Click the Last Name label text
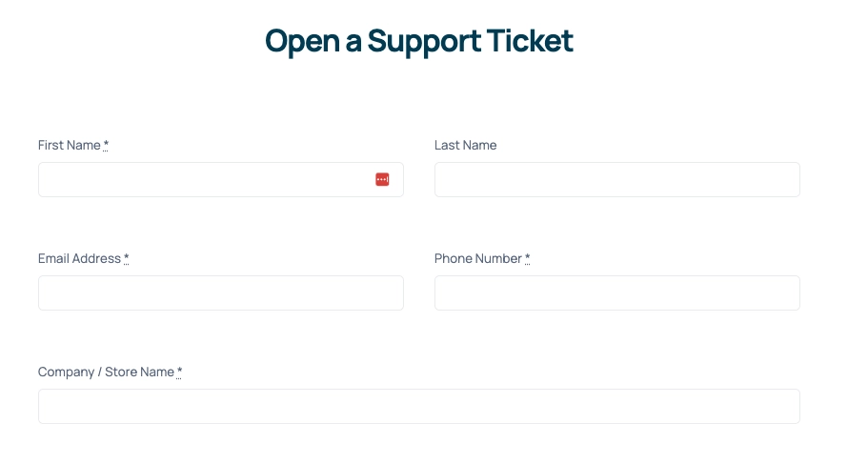868x463 pixels. (466, 145)
